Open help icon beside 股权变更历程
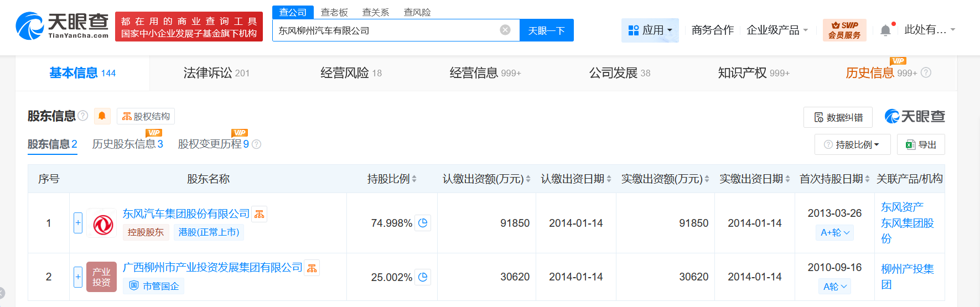Image resolution: width=980 pixels, height=307 pixels. (x=256, y=144)
